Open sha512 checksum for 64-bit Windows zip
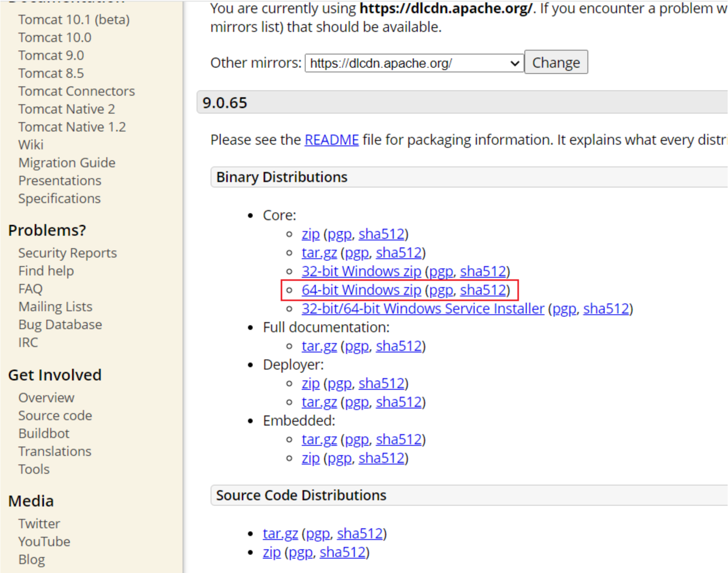This screenshot has width=728, height=573. pyautogui.click(x=483, y=290)
